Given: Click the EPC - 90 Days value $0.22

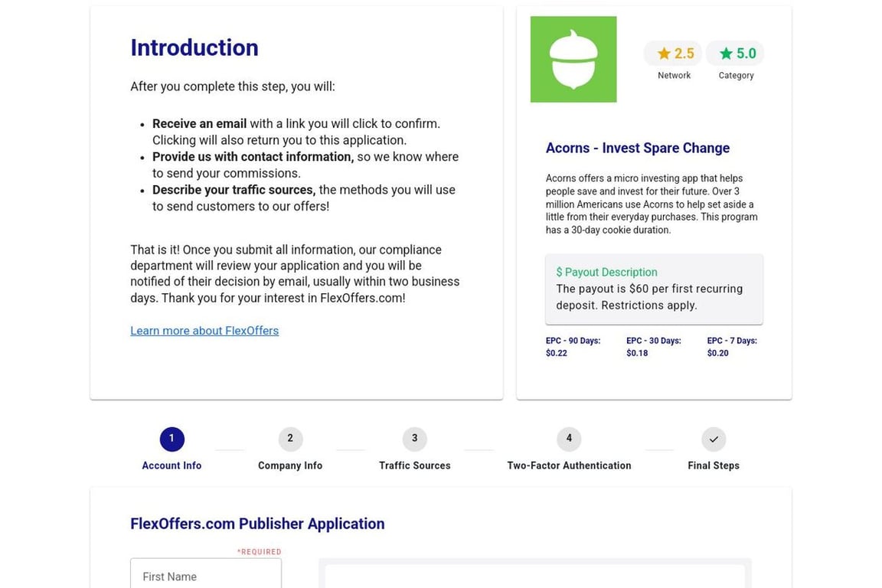Looking at the screenshot, I should pyautogui.click(x=557, y=354).
